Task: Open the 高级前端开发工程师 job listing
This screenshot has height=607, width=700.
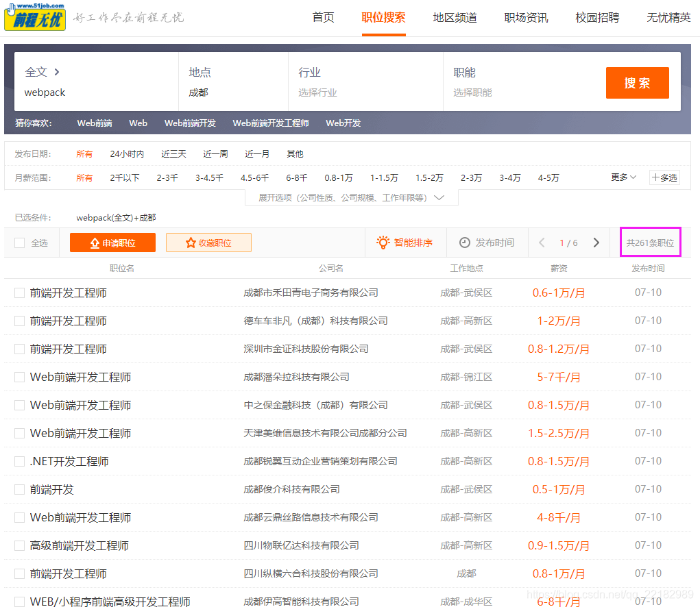Action: point(79,546)
